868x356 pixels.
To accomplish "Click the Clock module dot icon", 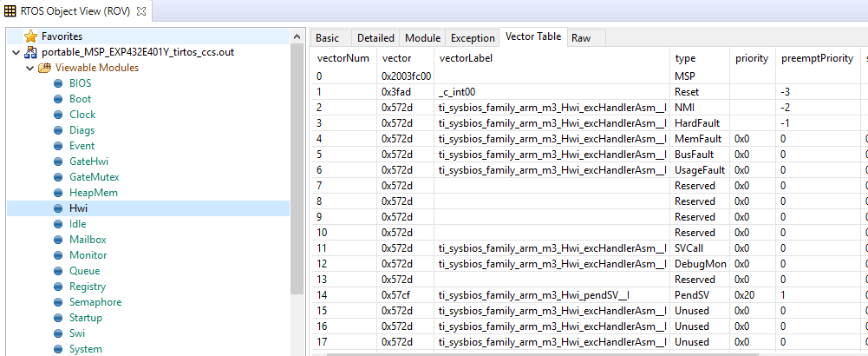I will point(58,115).
